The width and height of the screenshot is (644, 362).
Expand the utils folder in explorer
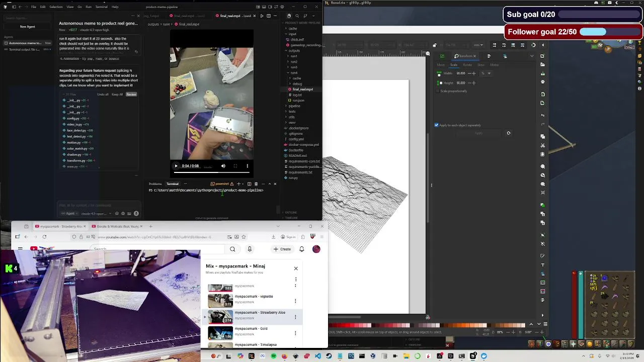[292, 117]
